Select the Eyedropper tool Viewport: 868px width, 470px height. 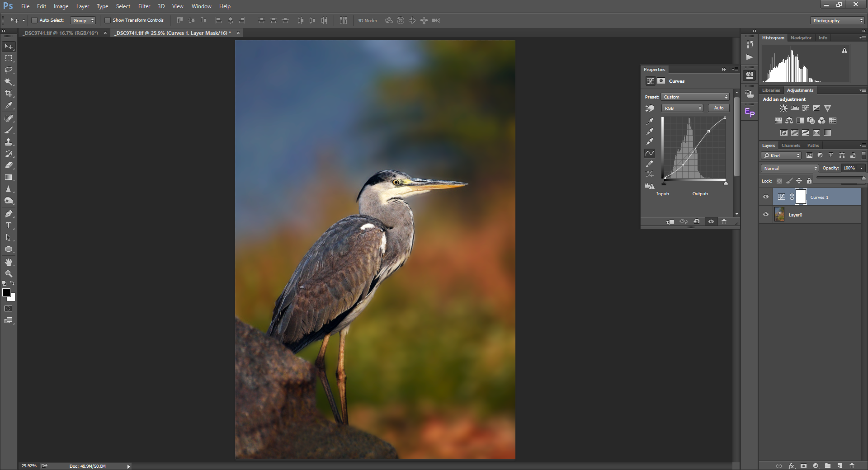coord(9,105)
